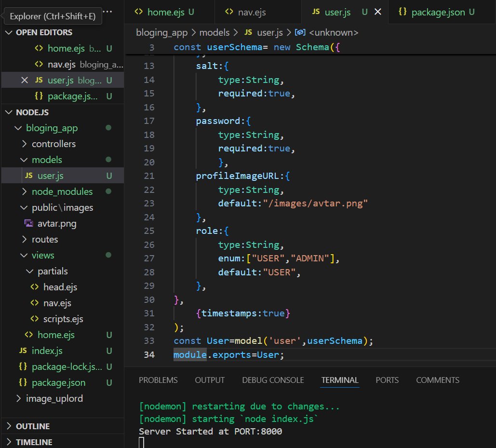
Task: Open nav.ejs from Open Editors list
Action: (63, 64)
